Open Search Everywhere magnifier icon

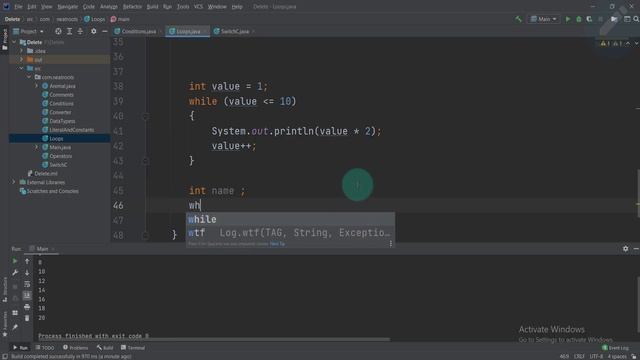(x=636, y=19)
